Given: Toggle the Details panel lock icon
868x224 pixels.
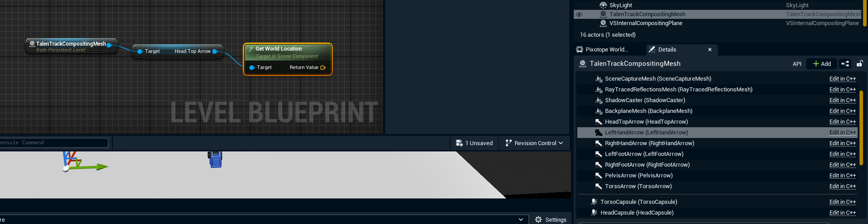Looking at the screenshot, I should point(859,64).
